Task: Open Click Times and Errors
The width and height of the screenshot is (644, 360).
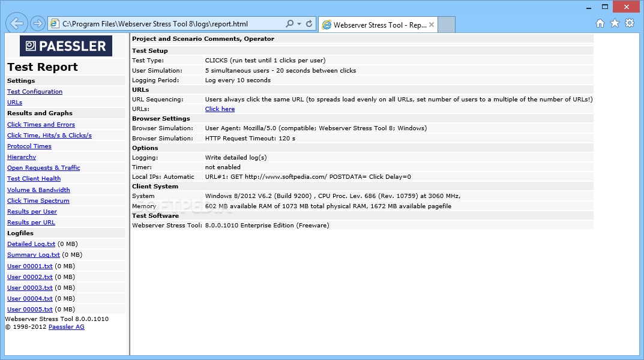Action: point(41,124)
